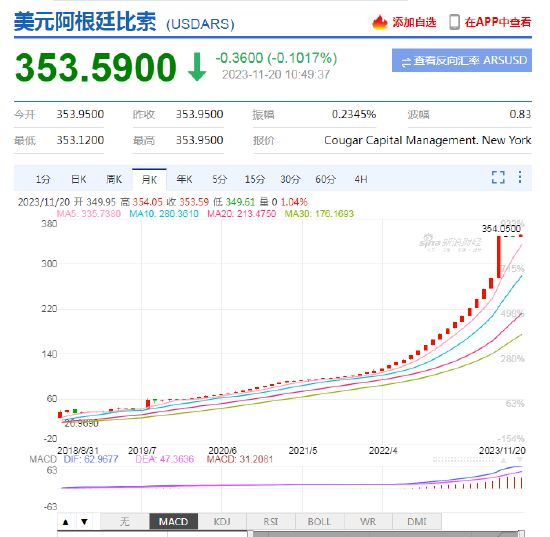
Task: Click Cougar Capital Management. New York quote source
Action: (x=428, y=140)
